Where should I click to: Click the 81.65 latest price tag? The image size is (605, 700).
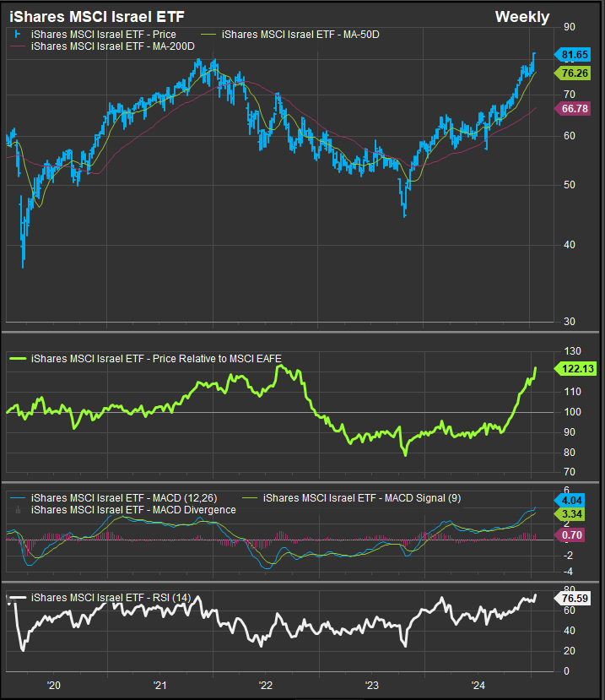point(572,55)
